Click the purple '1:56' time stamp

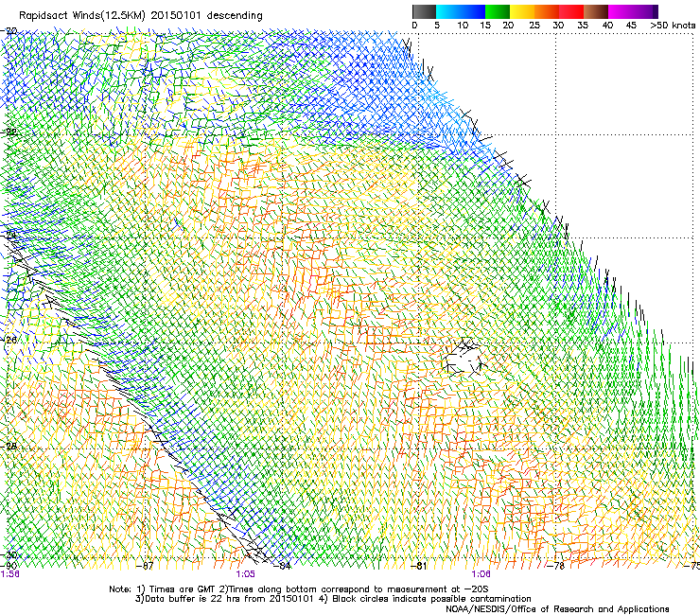click(x=9, y=574)
